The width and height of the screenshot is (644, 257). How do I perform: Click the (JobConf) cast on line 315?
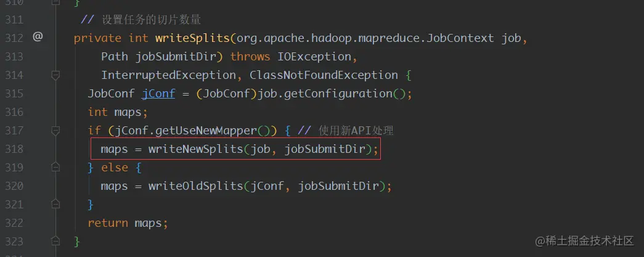(x=227, y=94)
